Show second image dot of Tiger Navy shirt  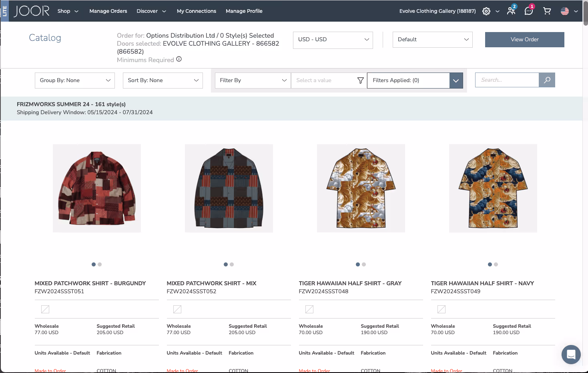click(496, 264)
